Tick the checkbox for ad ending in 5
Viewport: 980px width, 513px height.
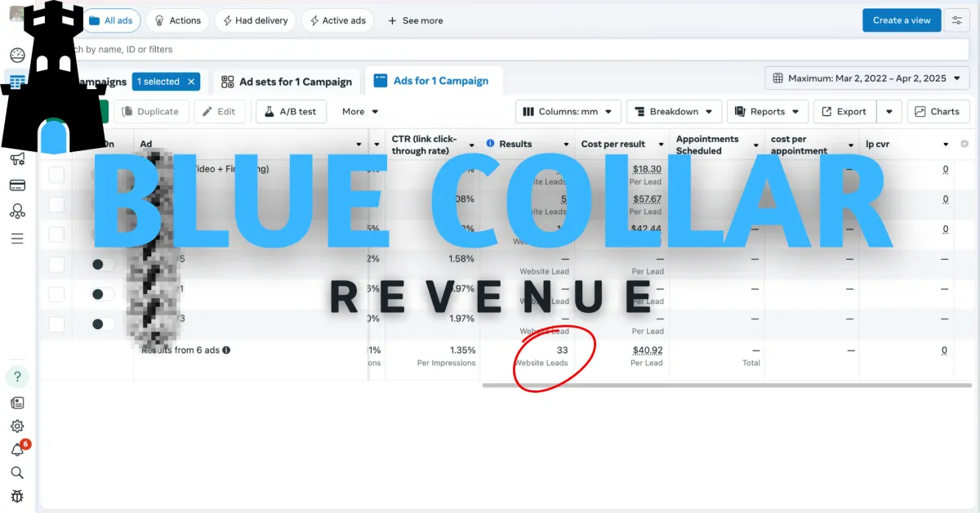pyautogui.click(x=56, y=264)
